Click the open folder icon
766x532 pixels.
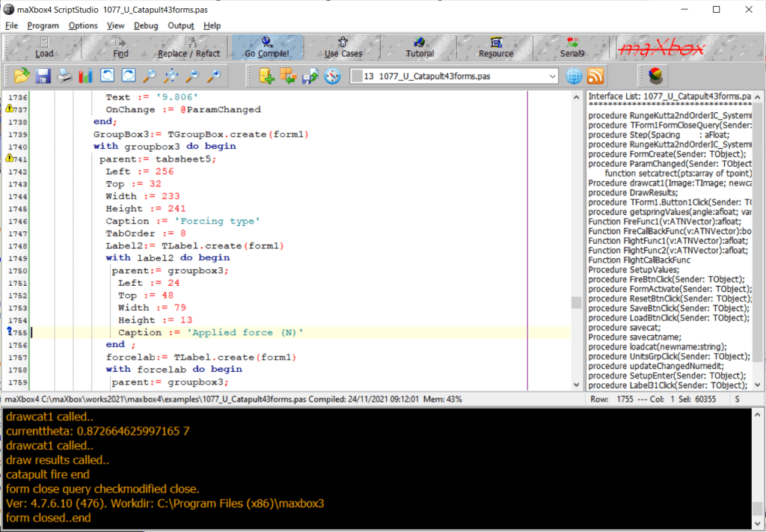(x=21, y=76)
